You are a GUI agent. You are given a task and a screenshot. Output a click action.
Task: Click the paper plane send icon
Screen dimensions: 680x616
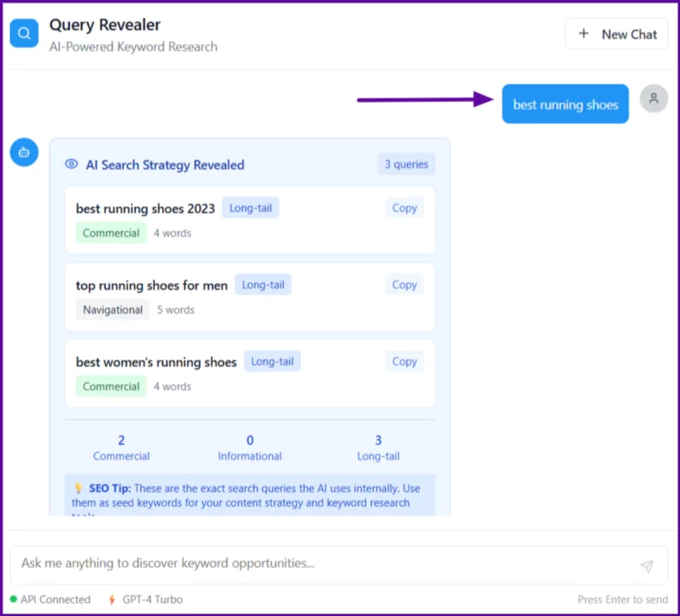point(647,566)
